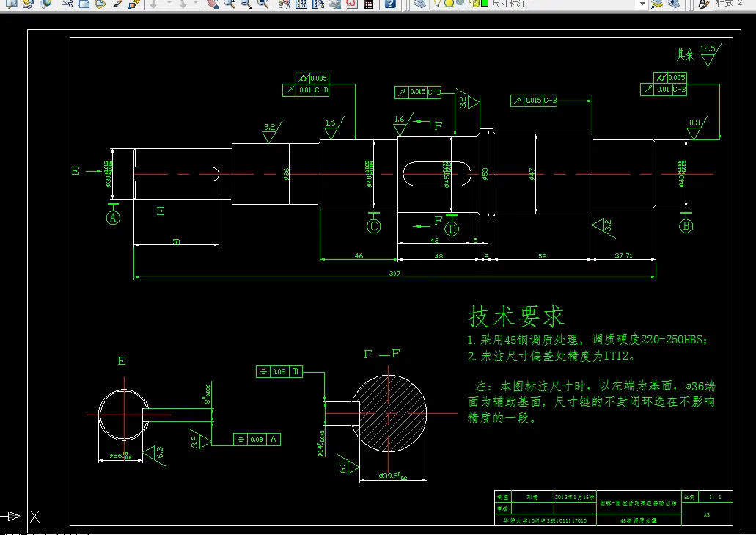Screen dimensions: 756x535
Task: Open the Zoom Window flyout
Action: coord(246,4)
